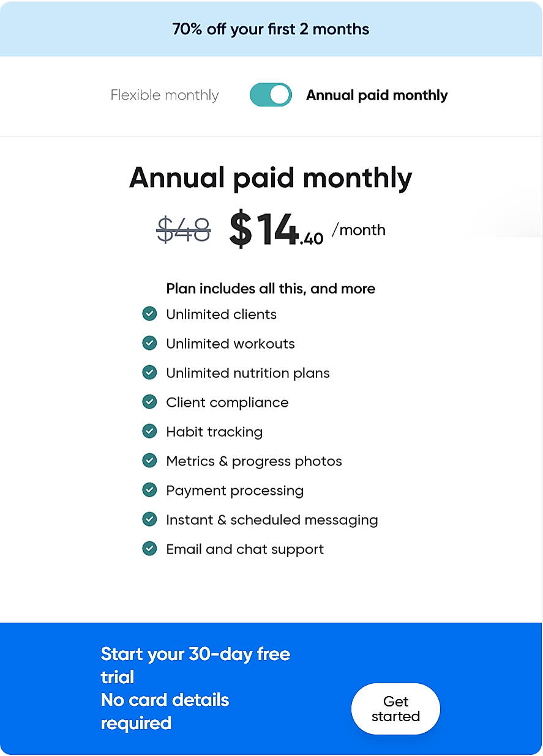
Task: Click checkmark icon beside Unlimited clients
Action: tap(149, 314)
